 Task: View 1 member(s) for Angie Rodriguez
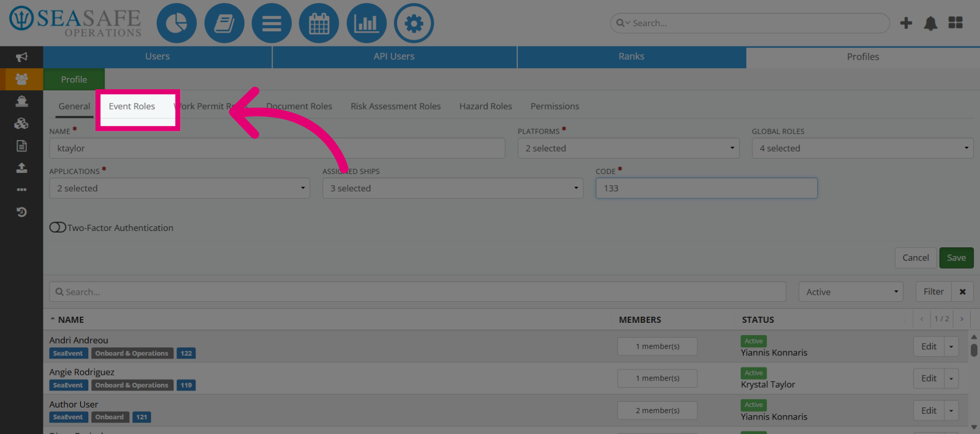pos(657,378)
